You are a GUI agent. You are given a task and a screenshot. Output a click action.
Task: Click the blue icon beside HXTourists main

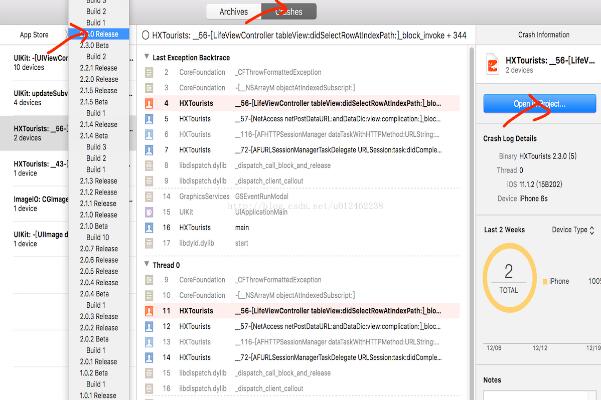point(149,228)
